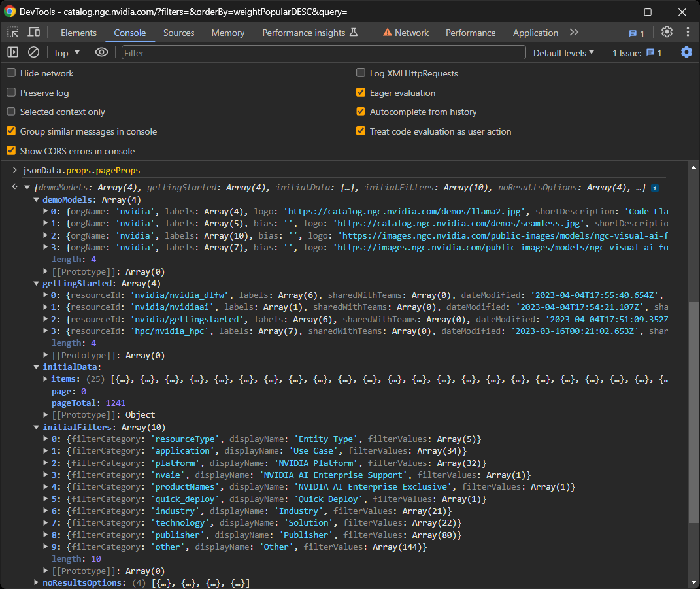Viewport: 700px width, 589px height.
Task: Open the top execution context dropdown
Action: click(x=65, y=52)
